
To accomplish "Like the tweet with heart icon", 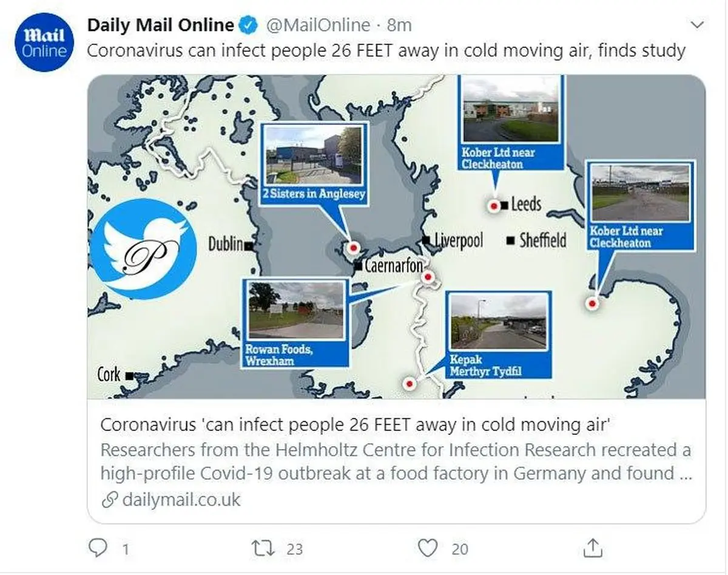I will 428,548.
